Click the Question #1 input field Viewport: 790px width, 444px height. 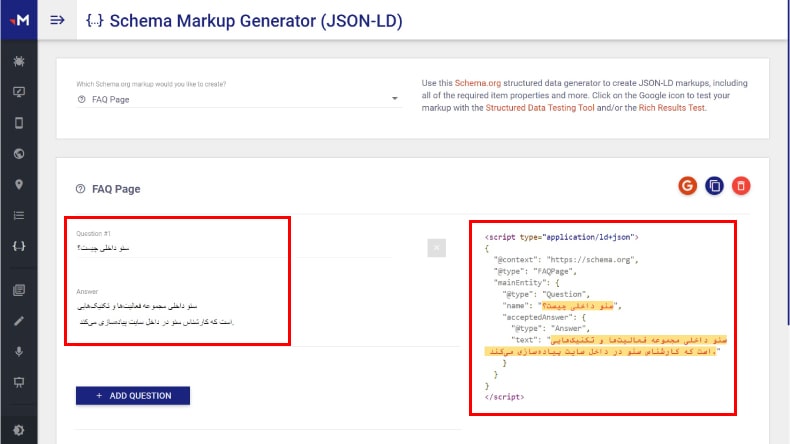[234, 248]
